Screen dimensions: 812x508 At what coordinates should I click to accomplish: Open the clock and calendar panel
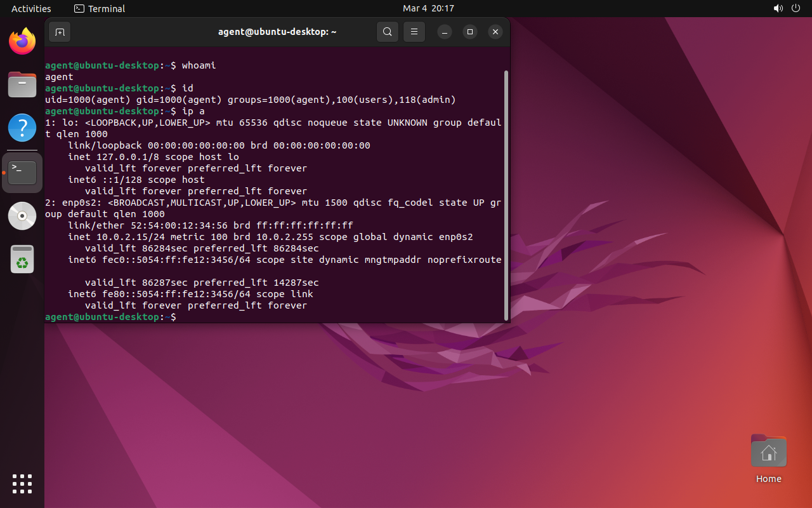[x=428, y=8]
